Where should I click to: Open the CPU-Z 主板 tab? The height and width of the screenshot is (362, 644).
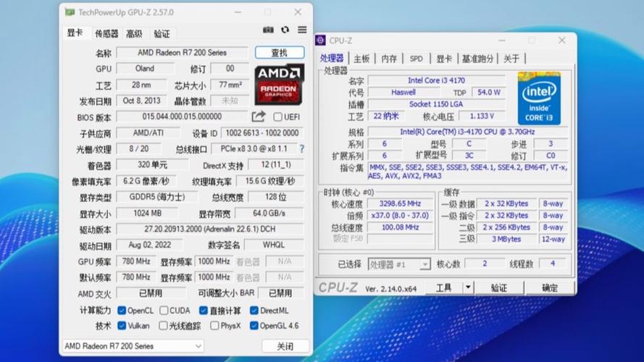coord(361,59)
